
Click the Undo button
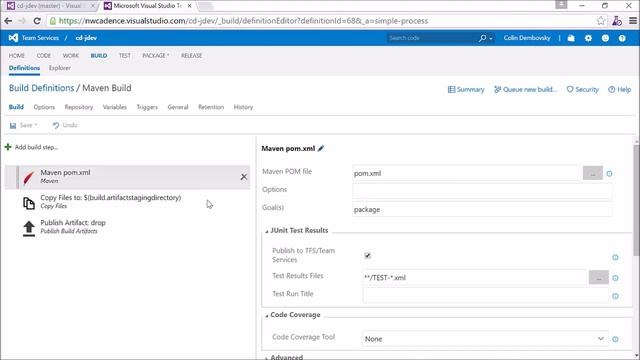pyautogui.click(x=65, y=125)
